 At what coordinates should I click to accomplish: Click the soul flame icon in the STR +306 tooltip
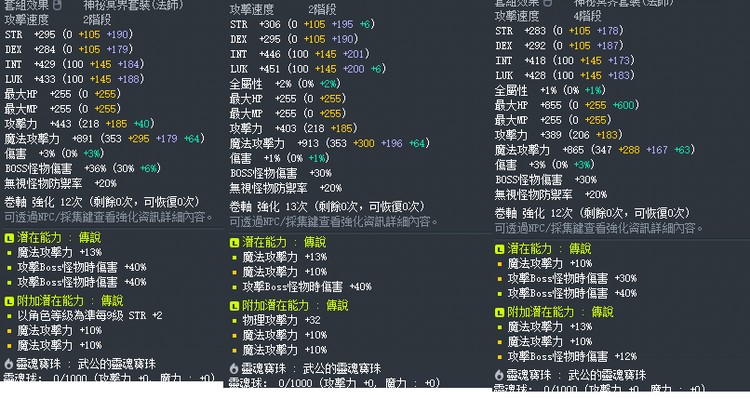(234, 368)
